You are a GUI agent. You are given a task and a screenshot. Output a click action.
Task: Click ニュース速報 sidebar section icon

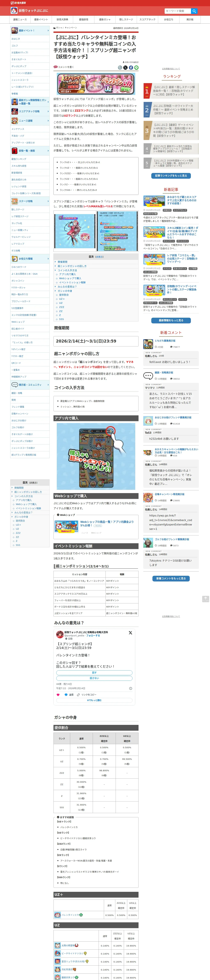click(15, 121)
